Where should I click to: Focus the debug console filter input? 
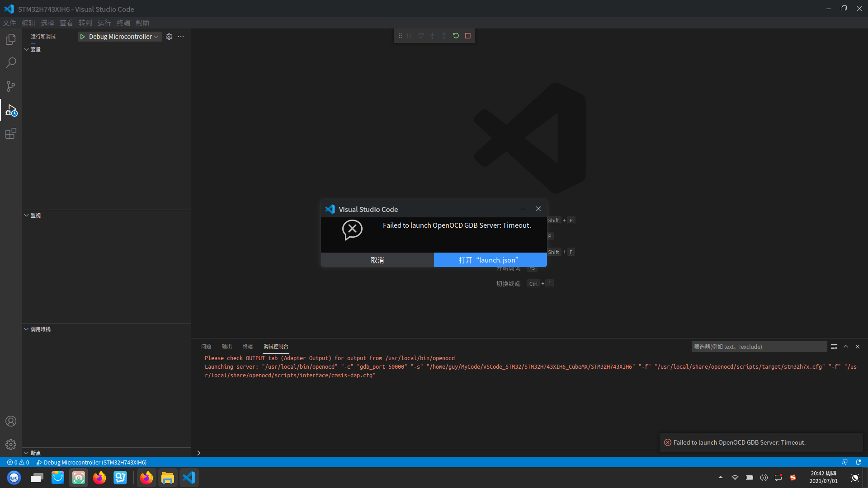pos(759,347)
